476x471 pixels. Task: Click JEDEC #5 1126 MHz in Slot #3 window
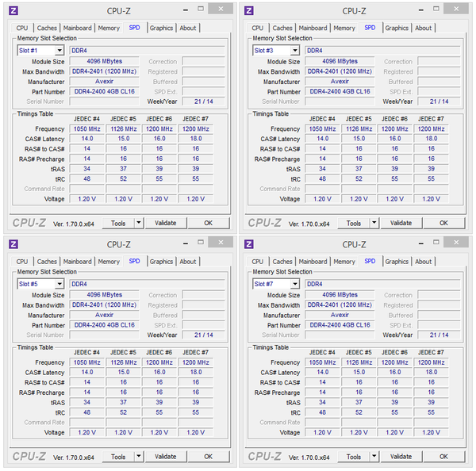click(359, 128)
